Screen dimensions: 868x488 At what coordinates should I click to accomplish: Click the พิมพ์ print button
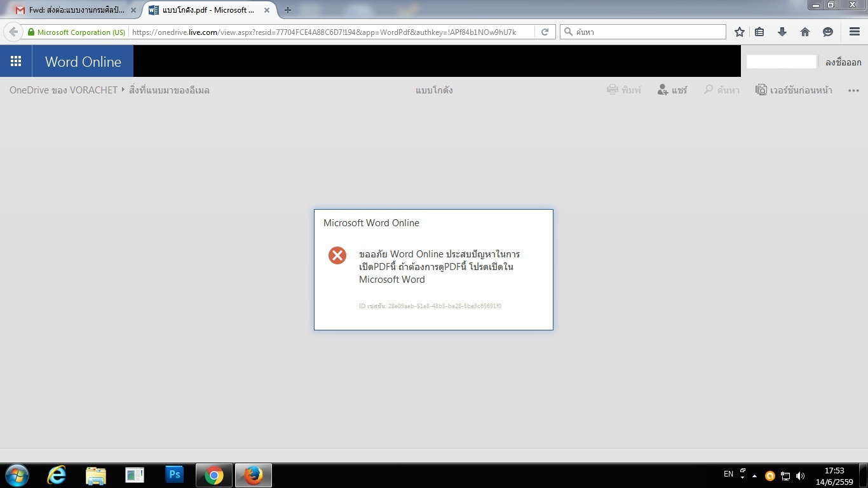(624, 90)
